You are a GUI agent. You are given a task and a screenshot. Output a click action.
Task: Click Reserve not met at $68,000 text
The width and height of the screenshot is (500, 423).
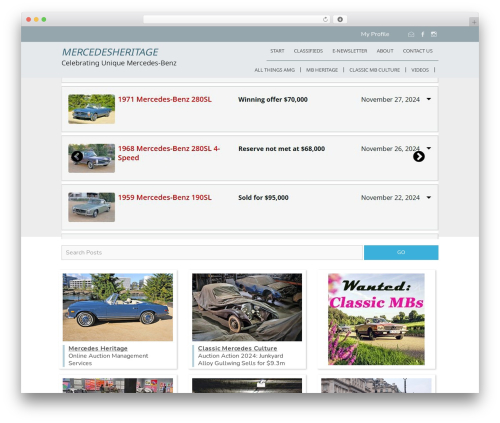click(281, 149)
